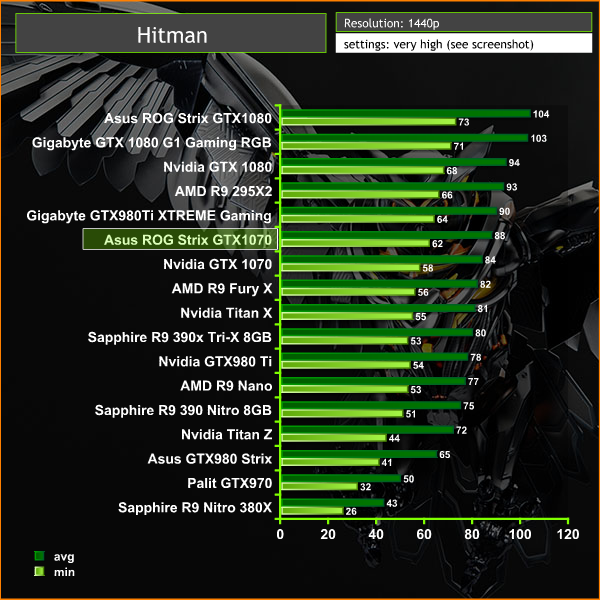Screen dimensions: 600x600
Task: Click the min bar value 73
Action: coord(464,122)
